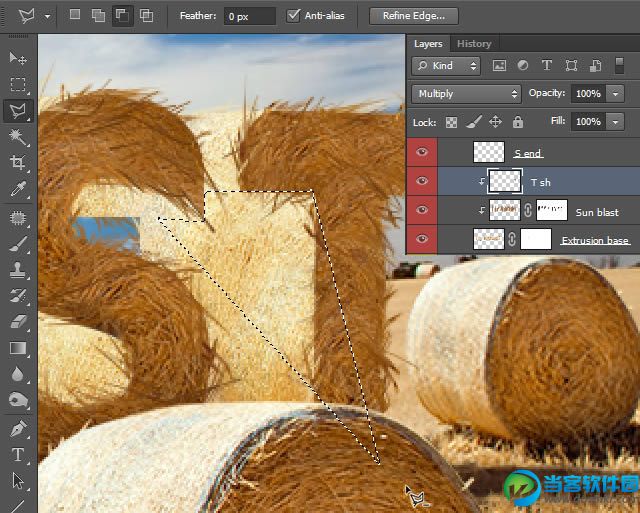Activate the Crop tool
The image size is (640, 513).
tap(18, 163)
